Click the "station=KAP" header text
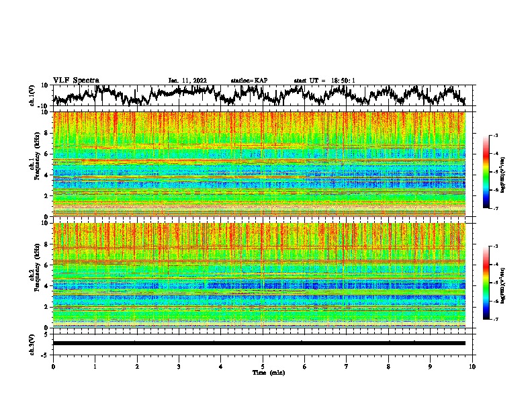The height and width of the screenshot is (411, 532). [249, 81]
